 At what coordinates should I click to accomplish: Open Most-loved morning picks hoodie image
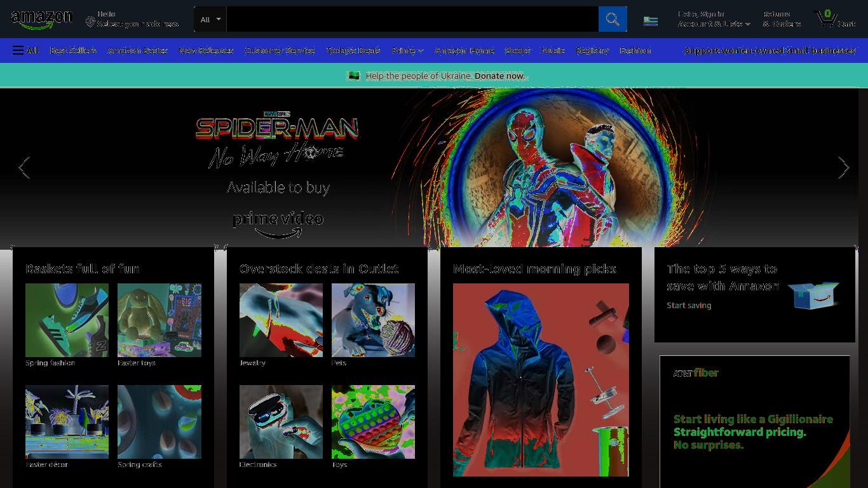tap(541, 380)
